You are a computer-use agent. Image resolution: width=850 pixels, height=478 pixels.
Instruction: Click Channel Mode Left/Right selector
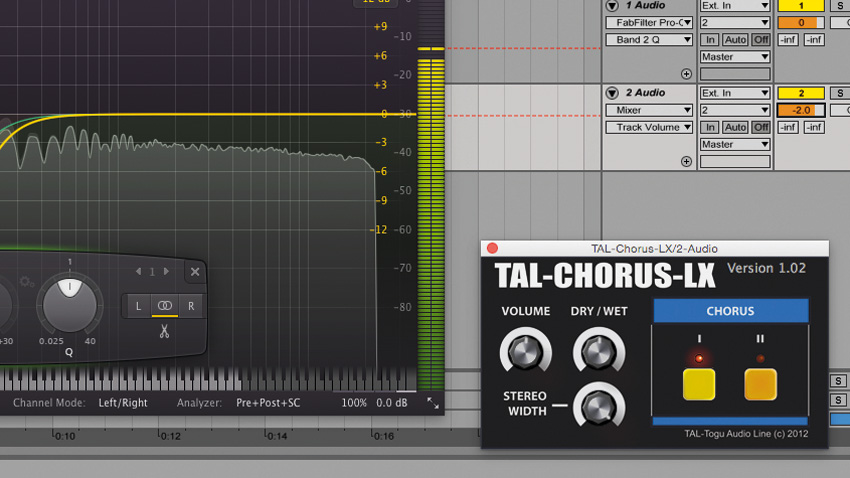123,403
